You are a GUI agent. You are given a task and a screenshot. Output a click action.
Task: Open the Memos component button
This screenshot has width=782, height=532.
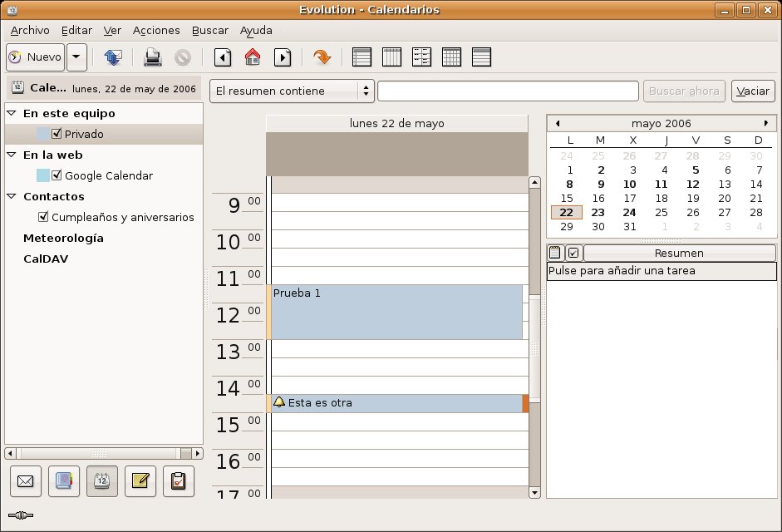point(140,481)
